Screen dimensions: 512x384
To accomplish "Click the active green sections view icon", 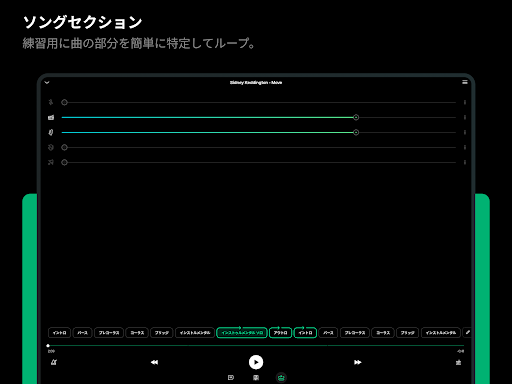I will (x=281, y=378).
